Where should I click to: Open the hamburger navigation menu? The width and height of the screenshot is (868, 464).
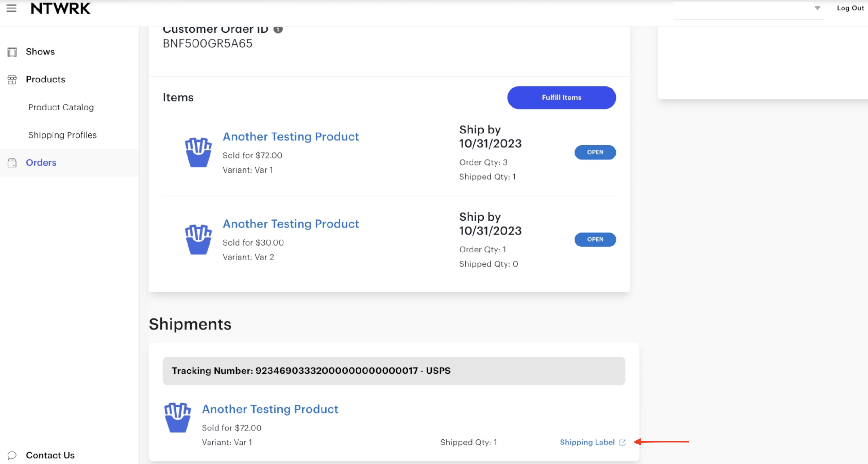point(11,8)
